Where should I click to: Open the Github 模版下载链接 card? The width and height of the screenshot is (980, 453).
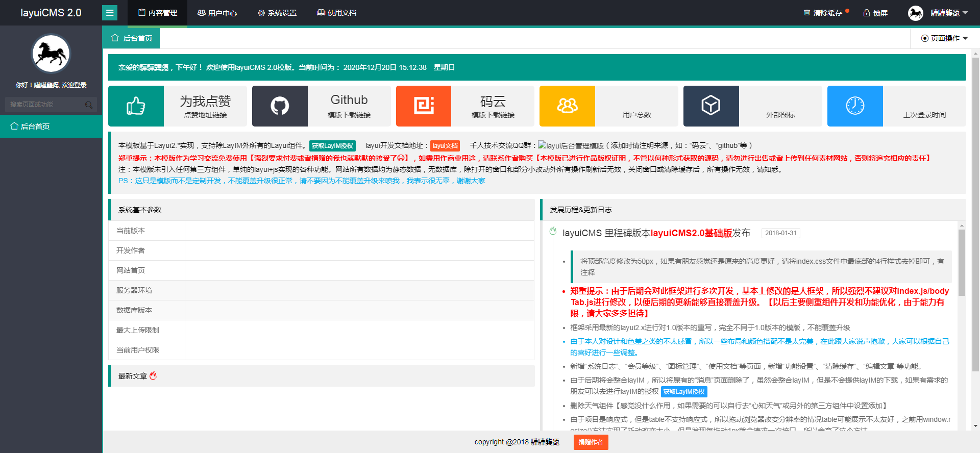(x=322, y=106)
